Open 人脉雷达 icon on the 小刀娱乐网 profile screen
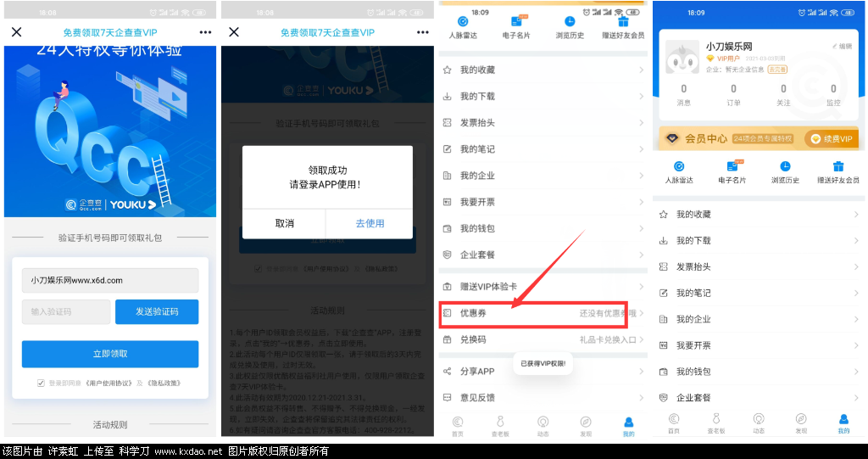 point(679,166)
